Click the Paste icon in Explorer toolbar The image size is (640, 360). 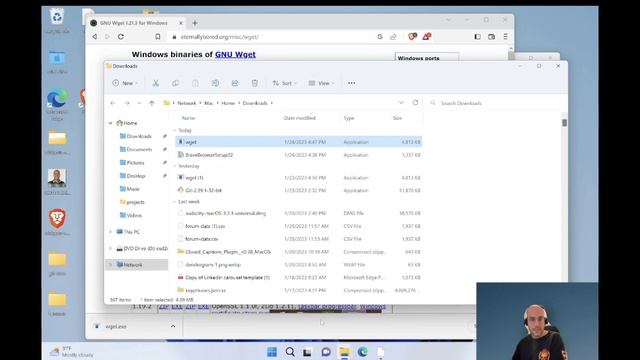tap(195, 83)
